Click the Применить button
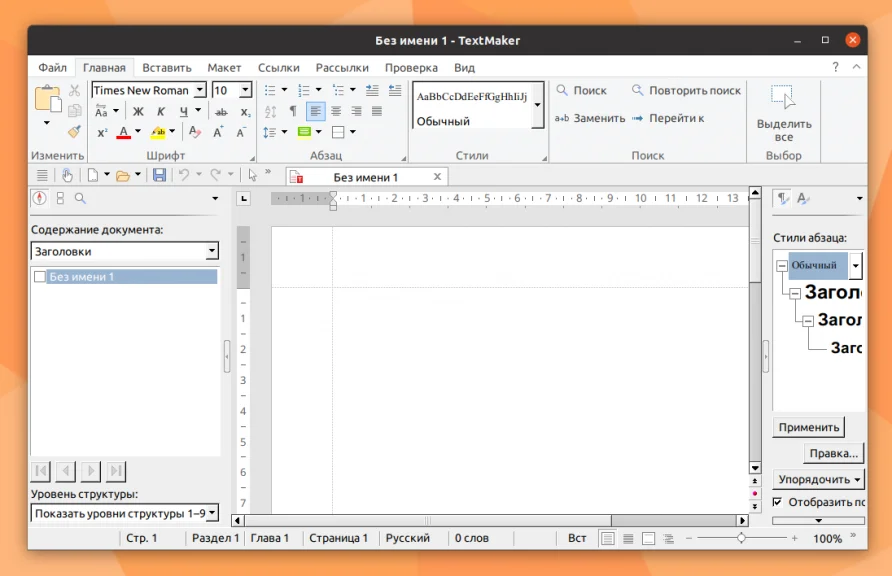 [x=808, y=427]
